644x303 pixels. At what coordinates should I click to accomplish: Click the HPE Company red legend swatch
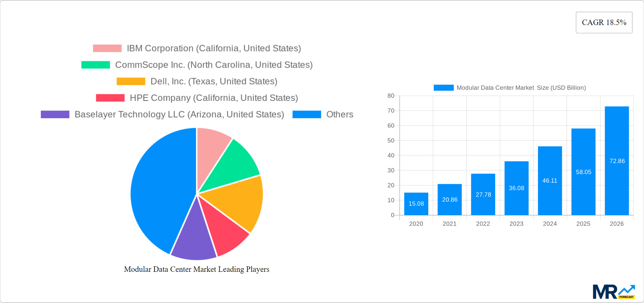coord(110,98)
